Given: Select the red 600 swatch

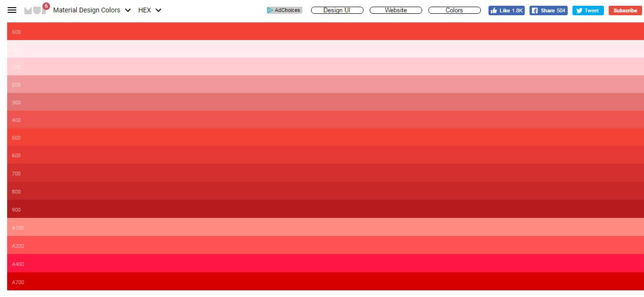Looking at the screenshot, I should [325, 154].
